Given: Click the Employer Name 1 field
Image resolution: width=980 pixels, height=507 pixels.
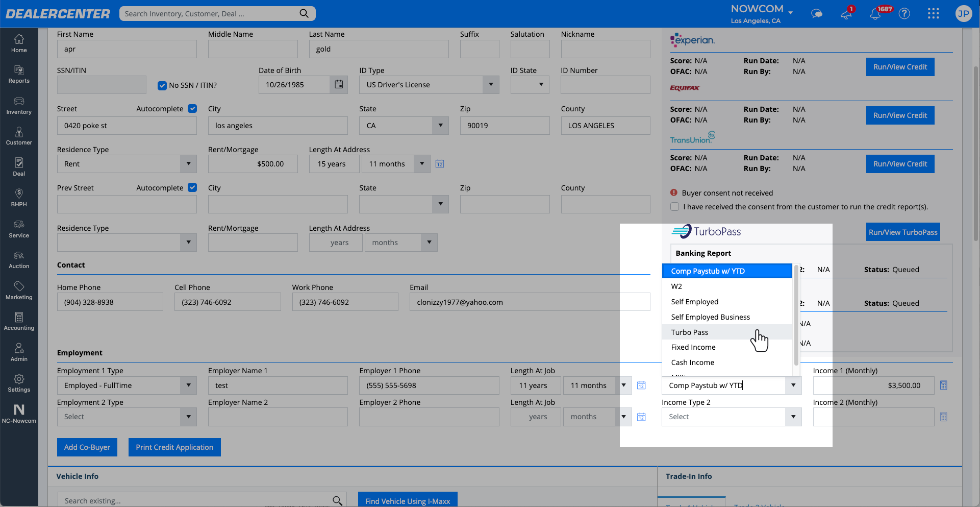Looking at the screenshot, I should (x=278, y=385).
